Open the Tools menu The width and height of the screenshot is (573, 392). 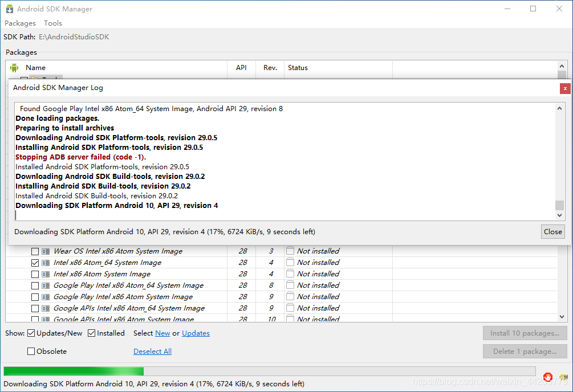coord(53,23)
